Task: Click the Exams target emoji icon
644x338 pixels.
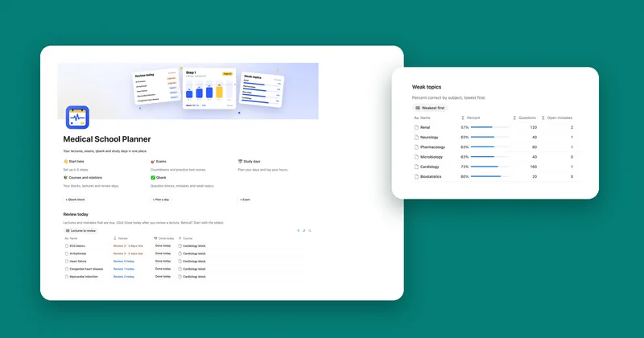Action: 153,162
